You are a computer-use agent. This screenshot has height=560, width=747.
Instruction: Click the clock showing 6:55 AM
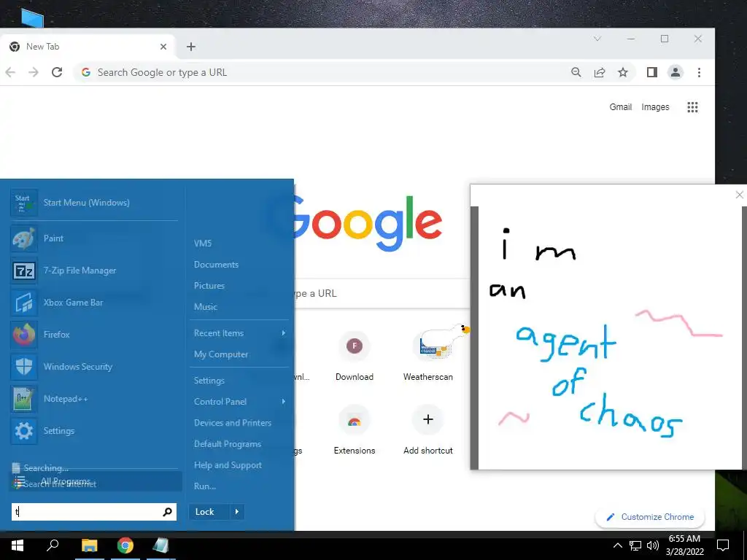pos(684,539)
